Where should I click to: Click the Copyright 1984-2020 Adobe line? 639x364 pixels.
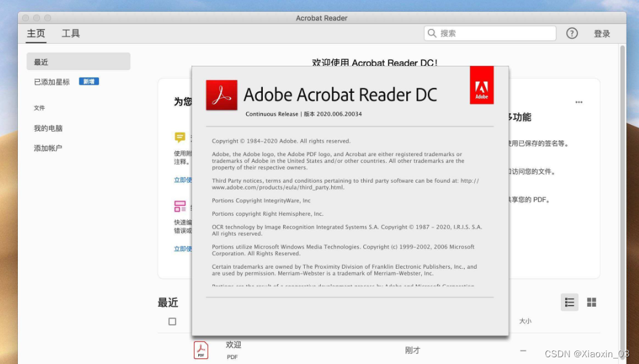point(281,141)
